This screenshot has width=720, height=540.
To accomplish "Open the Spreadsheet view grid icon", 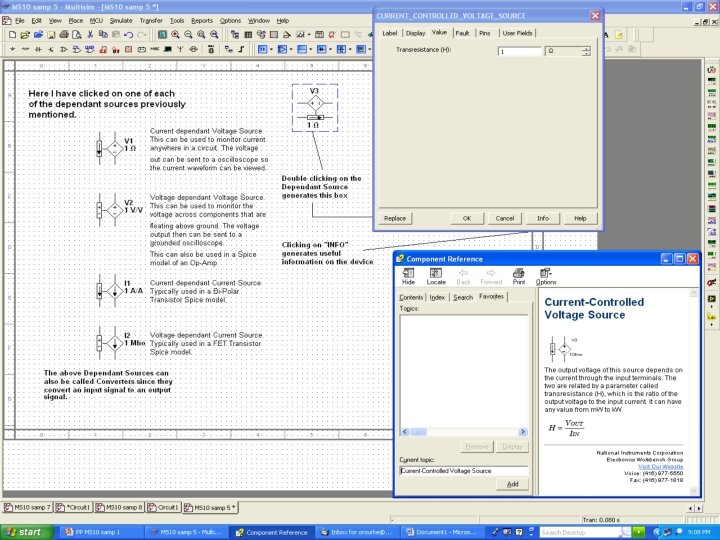I will coord(248,34).
